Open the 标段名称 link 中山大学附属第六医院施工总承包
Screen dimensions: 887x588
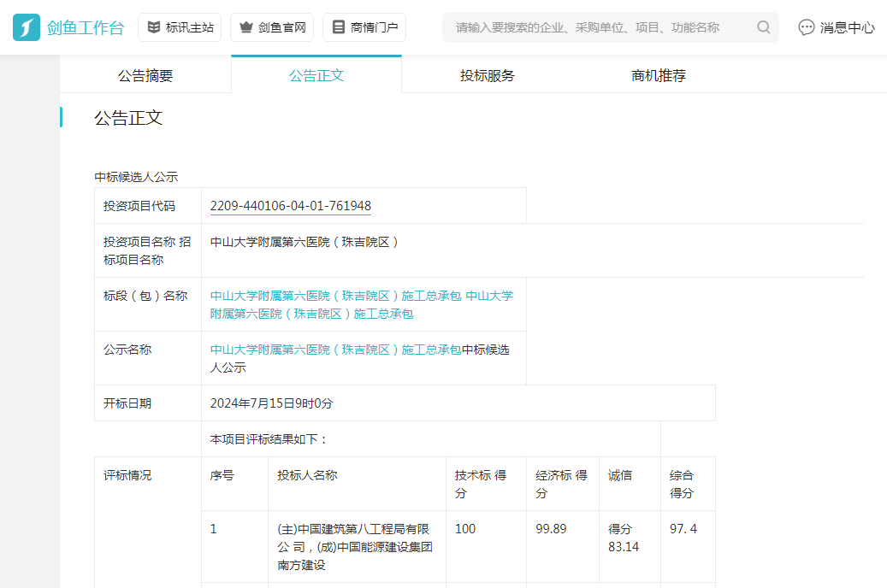[x=362, y=305]
